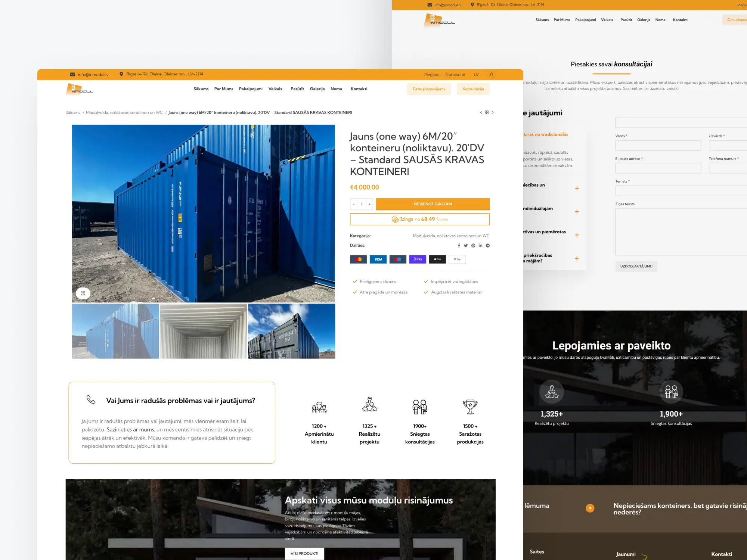Open the Galerija menu item
This screenshot has height=560, width=747.
coord(317,89)
